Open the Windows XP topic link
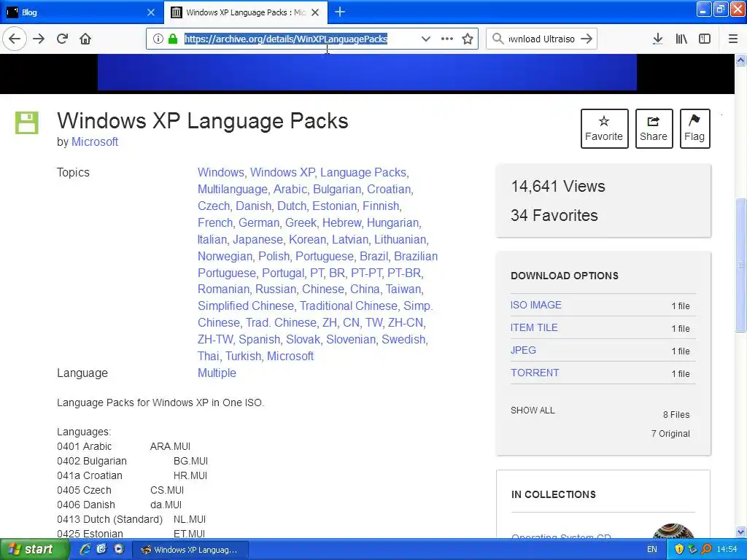The height and width of the screenshot is (560, 747). (282, 172)
